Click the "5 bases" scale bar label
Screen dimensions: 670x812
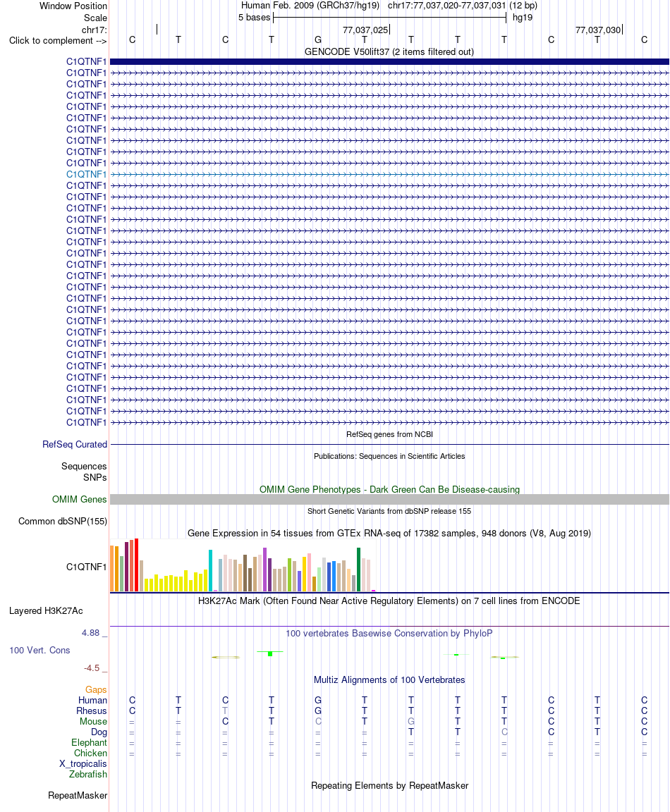(254, 17)
